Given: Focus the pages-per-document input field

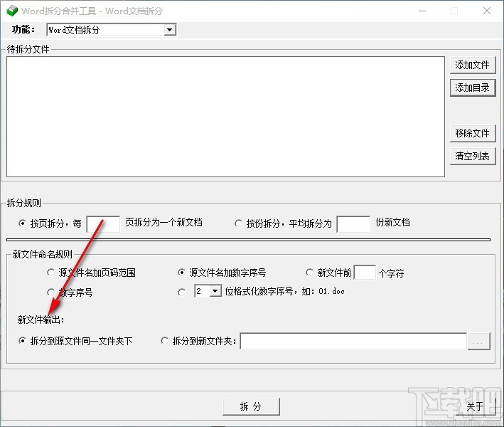Looking at the screenshot, I should (x=103, y=224).
